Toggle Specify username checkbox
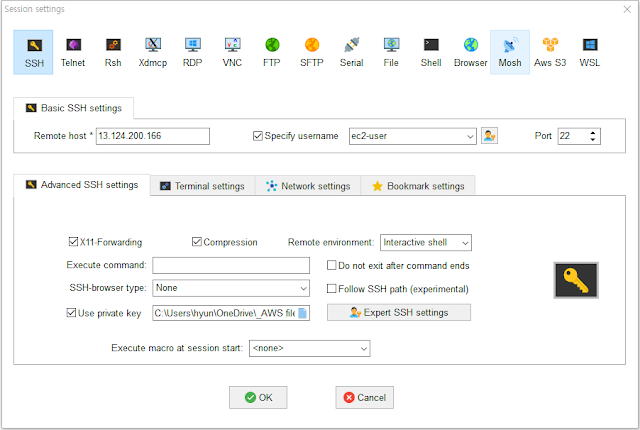This screenshot has height=430, width=640. pyautogui.click(x=258, y=136)
